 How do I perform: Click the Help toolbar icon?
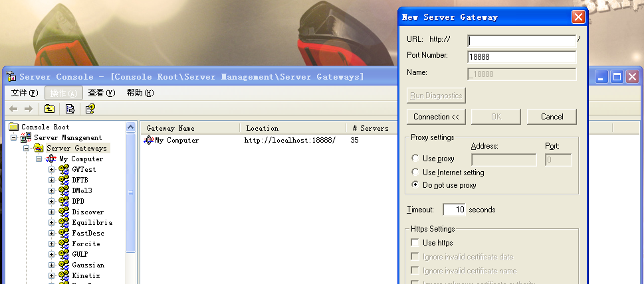(90, 109)
